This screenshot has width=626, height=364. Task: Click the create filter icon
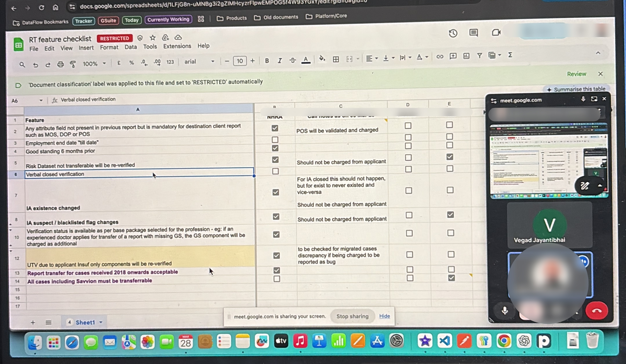point(479,56)
